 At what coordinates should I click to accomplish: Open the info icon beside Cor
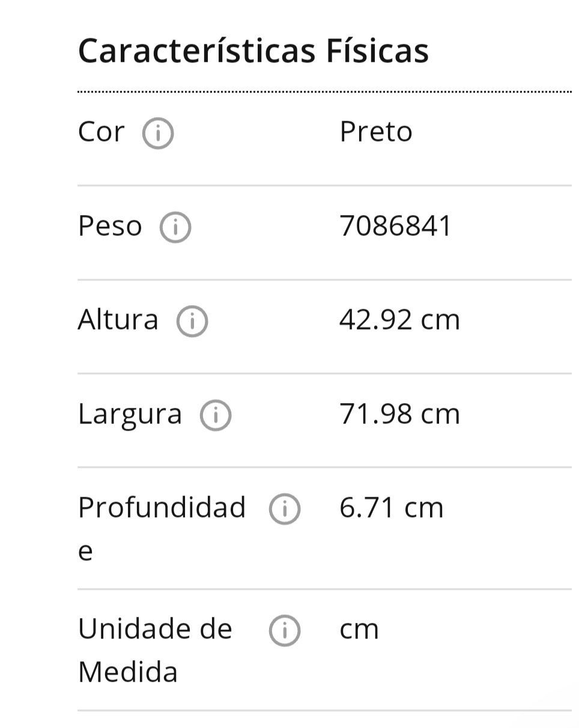pyautogui.click(x=158, y=133)
